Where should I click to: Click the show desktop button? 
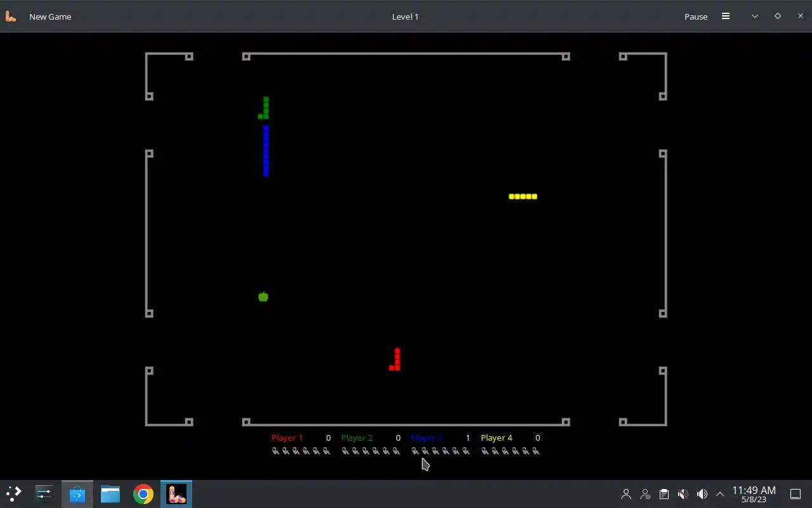(x=796, y=494)
